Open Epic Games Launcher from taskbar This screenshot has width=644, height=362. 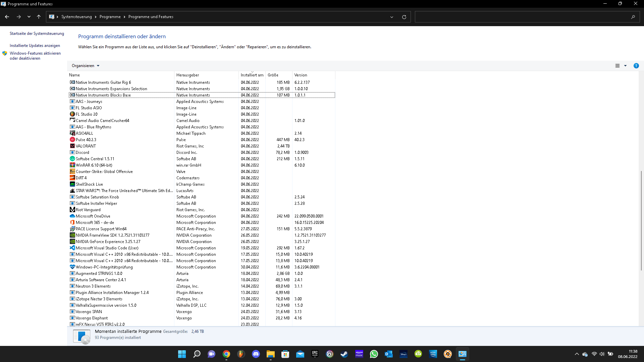315,354
